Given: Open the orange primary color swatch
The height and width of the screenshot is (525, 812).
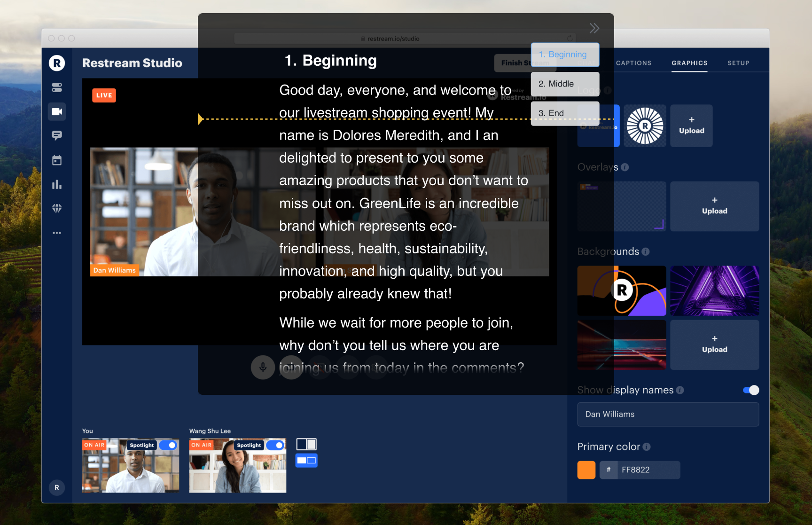Looking at the screenshot, I should coord(586,470).
